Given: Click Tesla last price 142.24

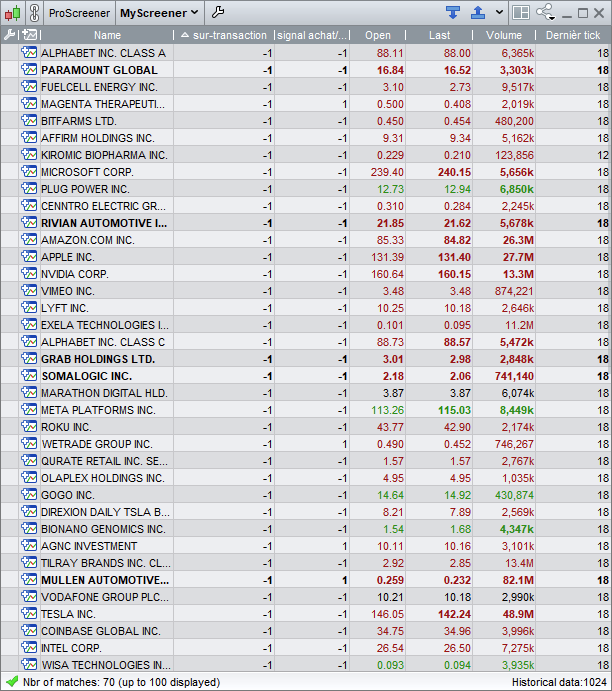Looking at the screenshot, I should pyautogui.click(x=454, y=614).
